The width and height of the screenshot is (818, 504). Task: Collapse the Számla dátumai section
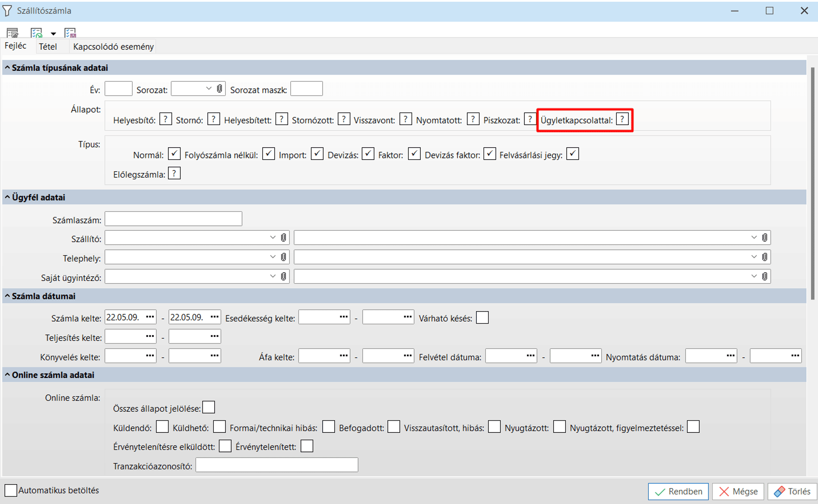(7, 296)
